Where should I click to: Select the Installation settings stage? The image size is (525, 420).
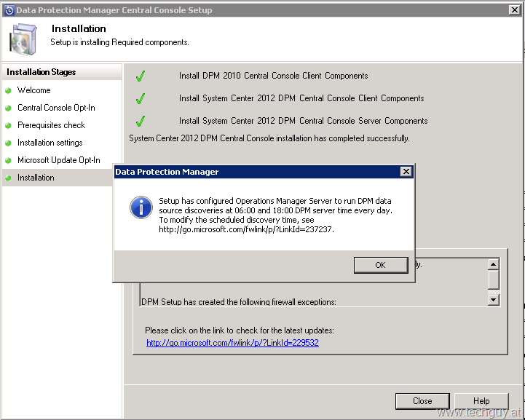coord(50,143)
